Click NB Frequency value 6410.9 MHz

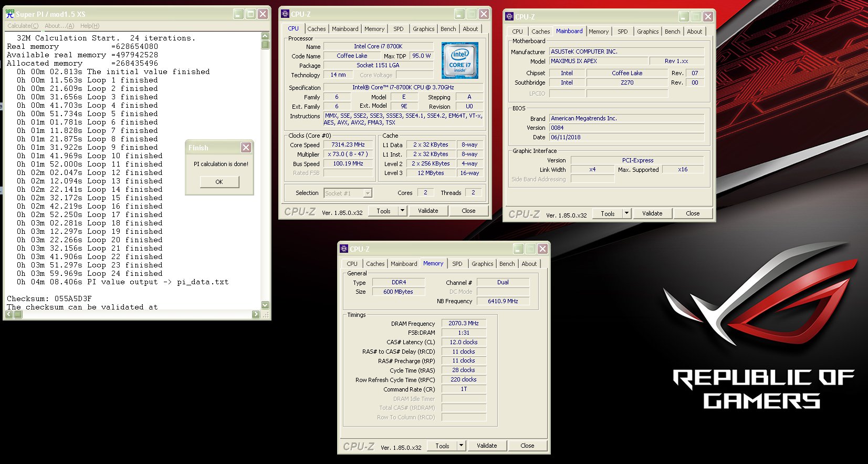[x=503, y=301]
